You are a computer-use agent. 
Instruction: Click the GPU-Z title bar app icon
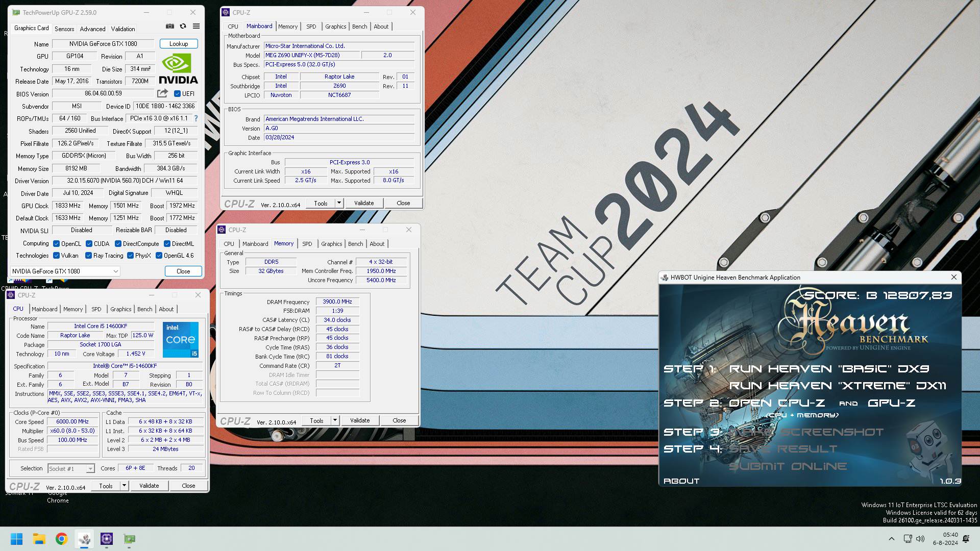coord(16,12)
